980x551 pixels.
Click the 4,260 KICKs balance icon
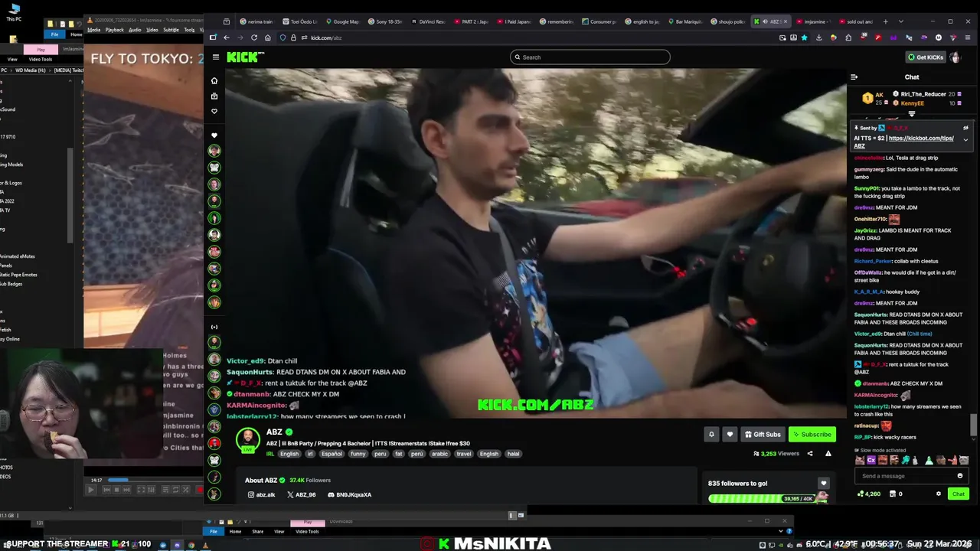pos(869,494)
